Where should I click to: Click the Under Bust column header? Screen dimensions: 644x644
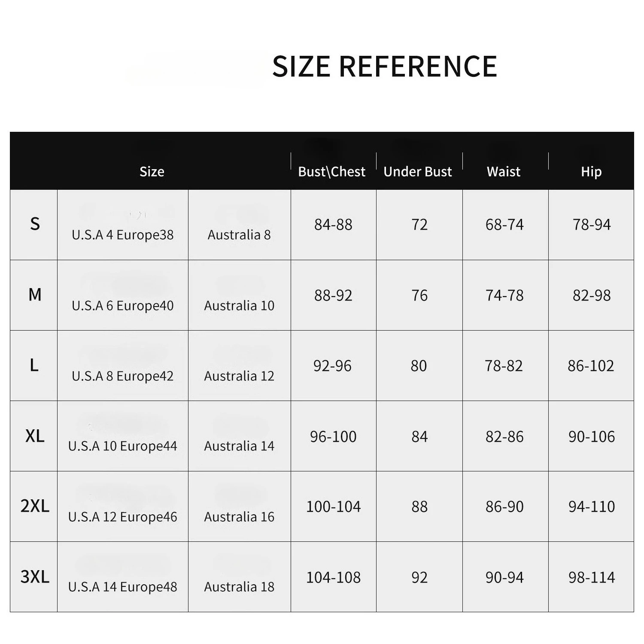418,172
